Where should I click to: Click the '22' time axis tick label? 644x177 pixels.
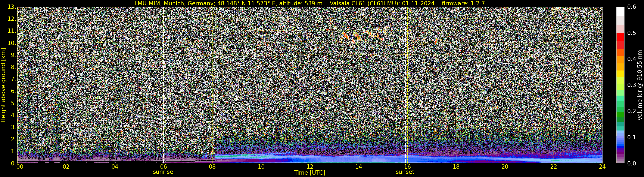point(554,167)
